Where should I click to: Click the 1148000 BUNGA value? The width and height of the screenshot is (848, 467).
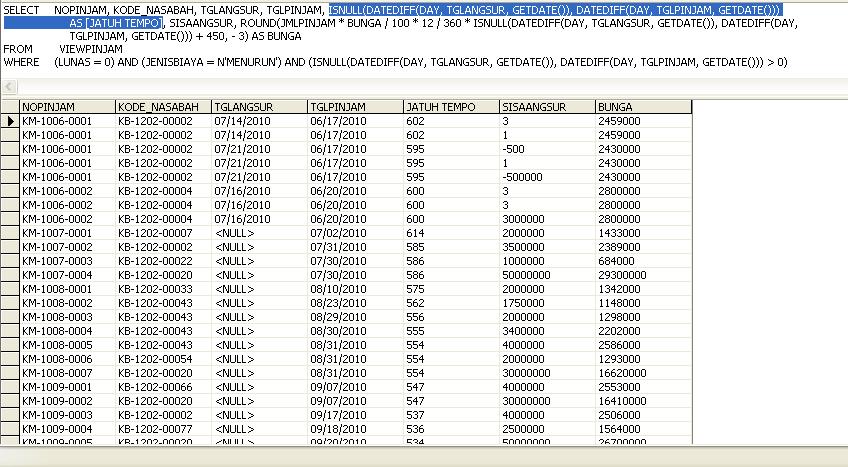tap(644, 303)
